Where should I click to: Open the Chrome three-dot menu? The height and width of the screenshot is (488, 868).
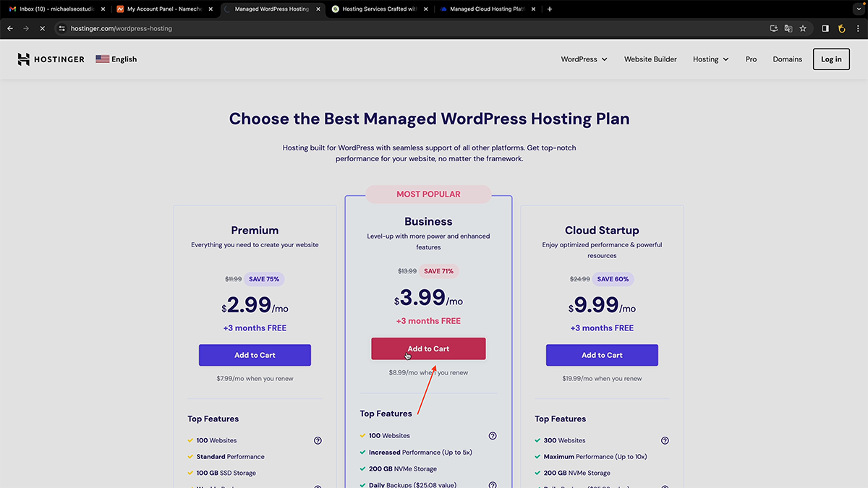coord(857,28)
